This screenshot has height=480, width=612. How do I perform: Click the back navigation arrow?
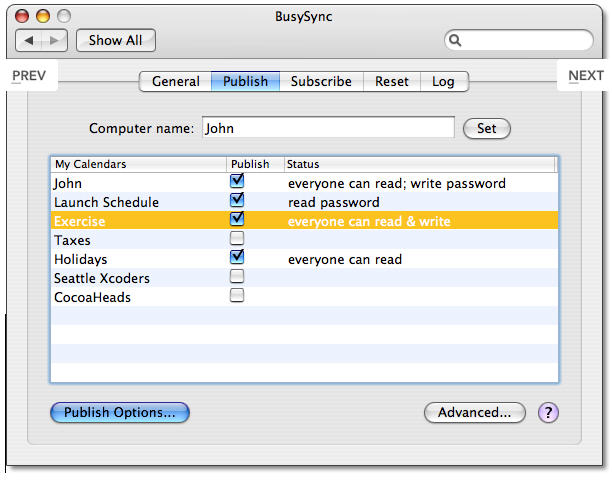click(x=28, y=40)
